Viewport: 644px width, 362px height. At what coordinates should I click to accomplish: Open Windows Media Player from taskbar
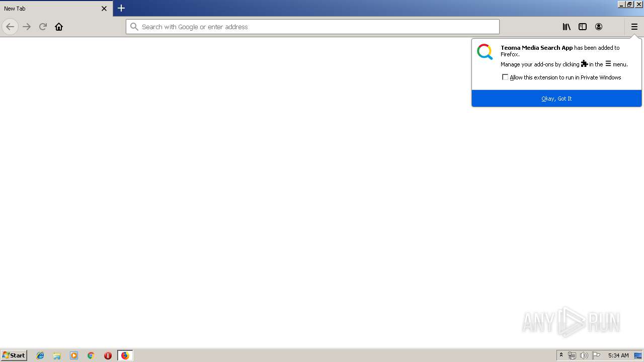click(74, 355)
